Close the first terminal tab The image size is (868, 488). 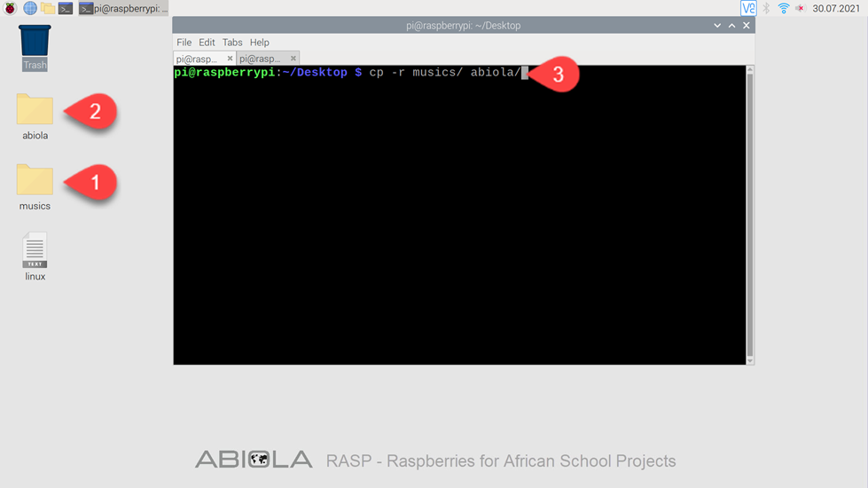coord(230,59)
